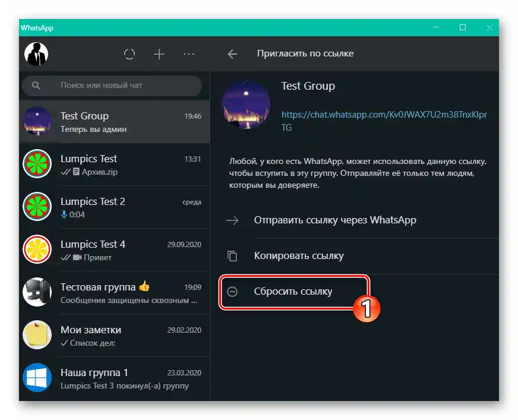Click the среда timestamp

[x=192, y=202]
